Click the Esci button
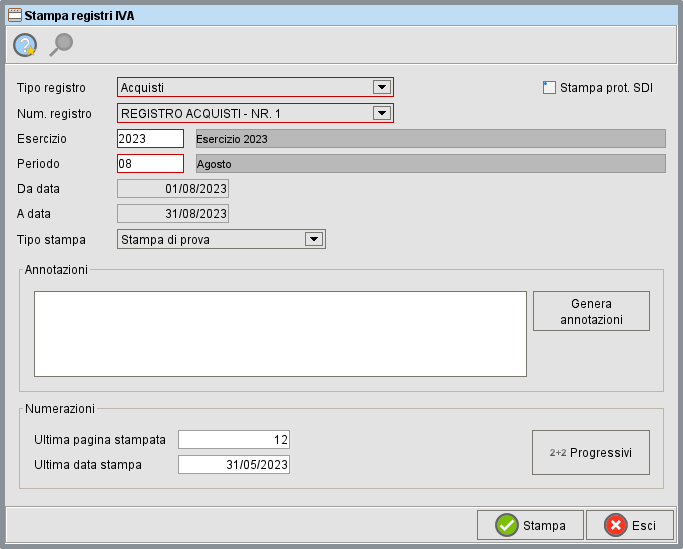Screen dimensions: 683x549 click(630, 525)
